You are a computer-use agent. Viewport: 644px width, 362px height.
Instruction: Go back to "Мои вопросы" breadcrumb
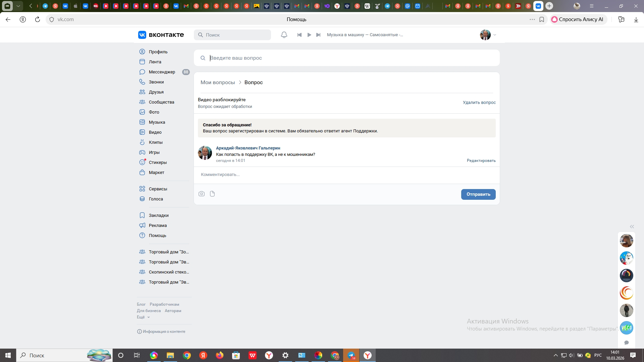[x=218, y=82]
